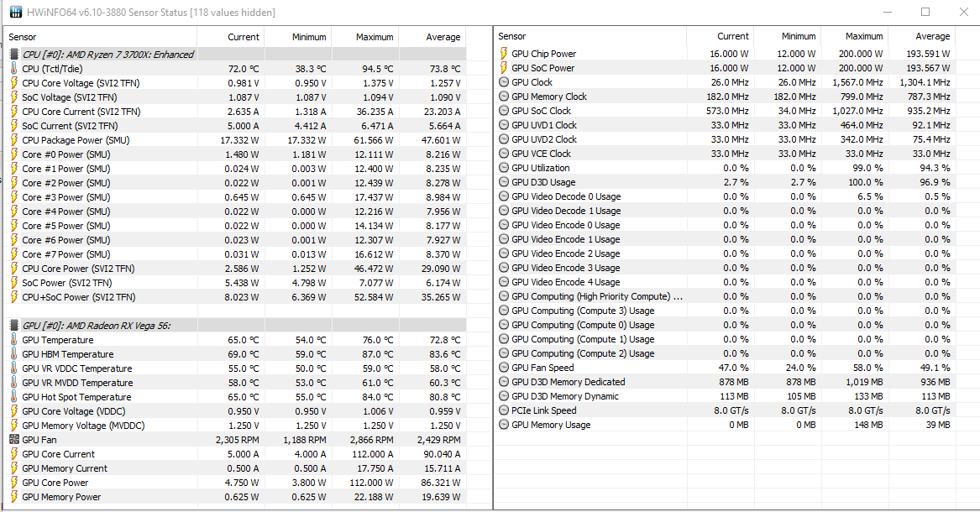Click the thermometer icon next to CPU (Tctl/Tdie)
The width and height of the screenshot is (980, 512).
pos(13,69)
